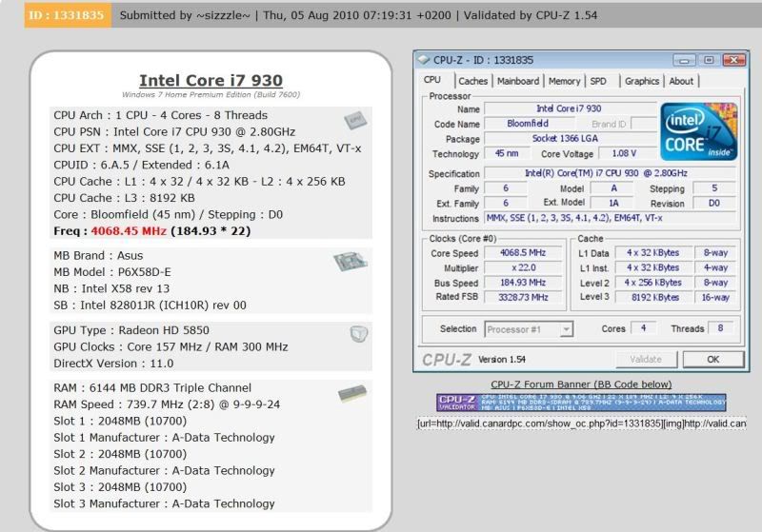Expand the Processor #1 selection dropdown
The height and width of the screenshot is (532, 762).
tap(566, 329)
